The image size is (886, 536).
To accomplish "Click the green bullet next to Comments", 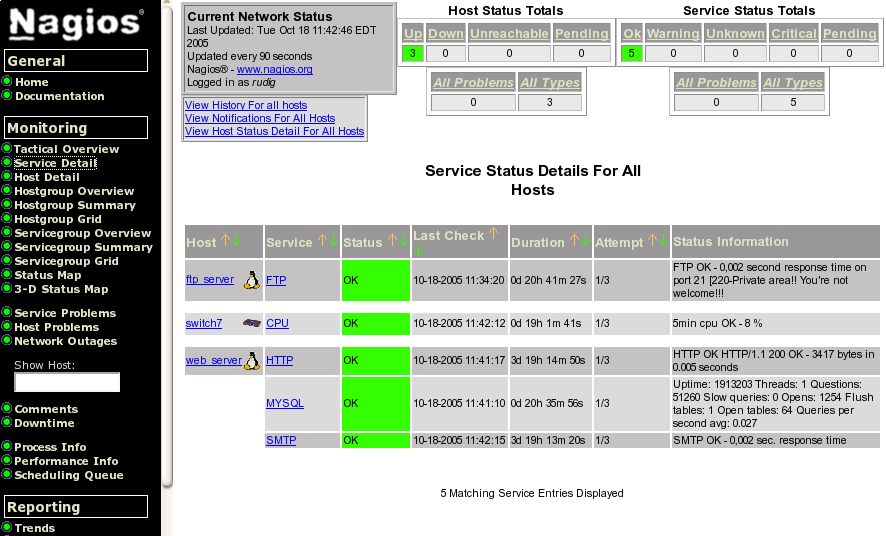I will [7, 408].
